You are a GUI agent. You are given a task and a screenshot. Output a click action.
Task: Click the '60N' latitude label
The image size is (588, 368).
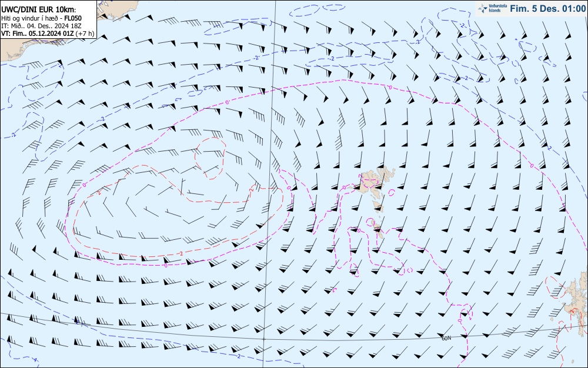click(x=446, y=338)
